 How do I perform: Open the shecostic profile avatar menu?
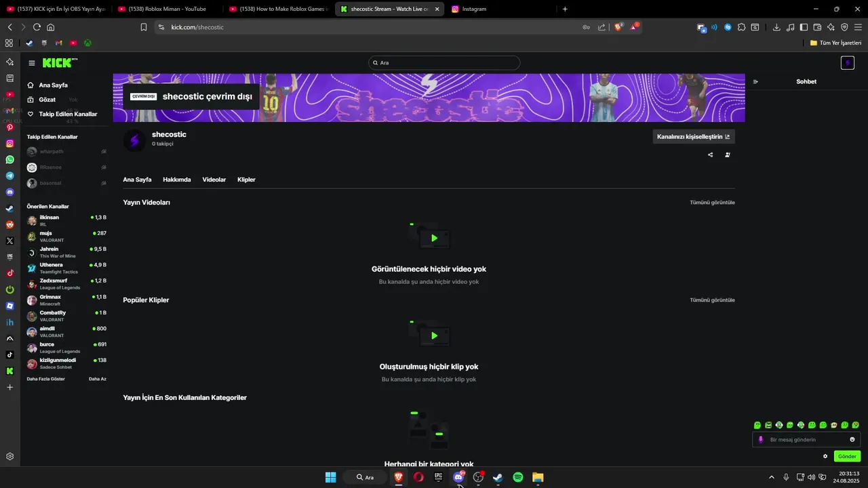pyautogui.click(x=847, y=63)
